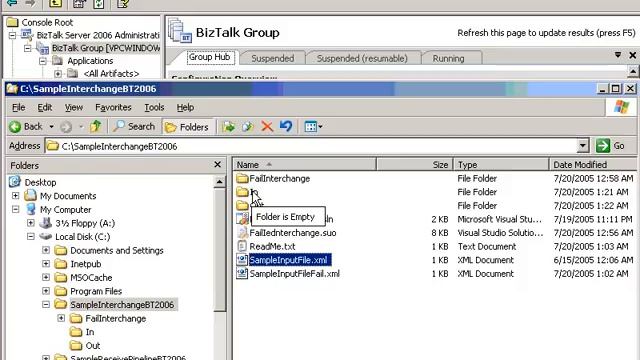This screenshot has width=640, height=360.
Task: Close the current BizTalk query tab
Action: click(x=632, y=55)
